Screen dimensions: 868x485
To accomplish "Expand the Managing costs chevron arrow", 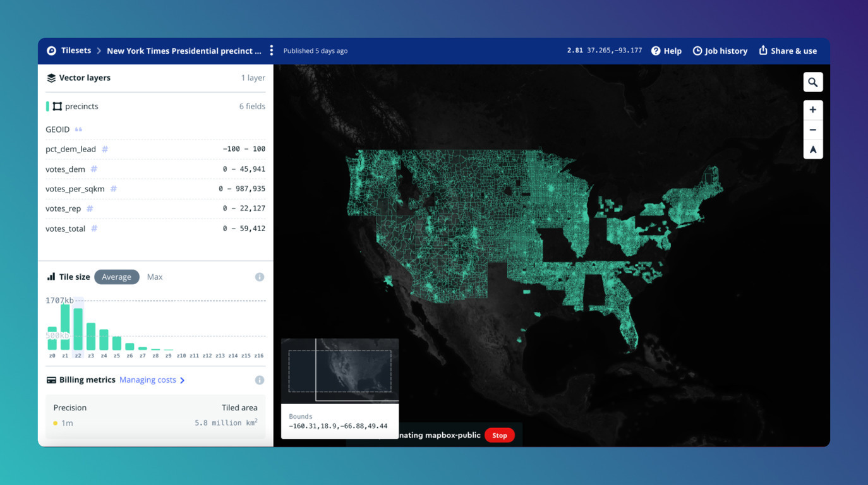I will [183, 380].
